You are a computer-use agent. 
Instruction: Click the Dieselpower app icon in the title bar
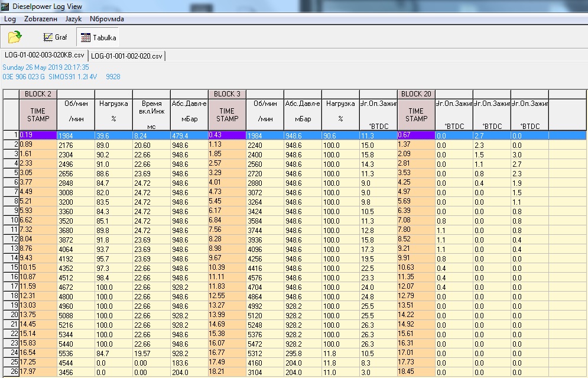6,7
